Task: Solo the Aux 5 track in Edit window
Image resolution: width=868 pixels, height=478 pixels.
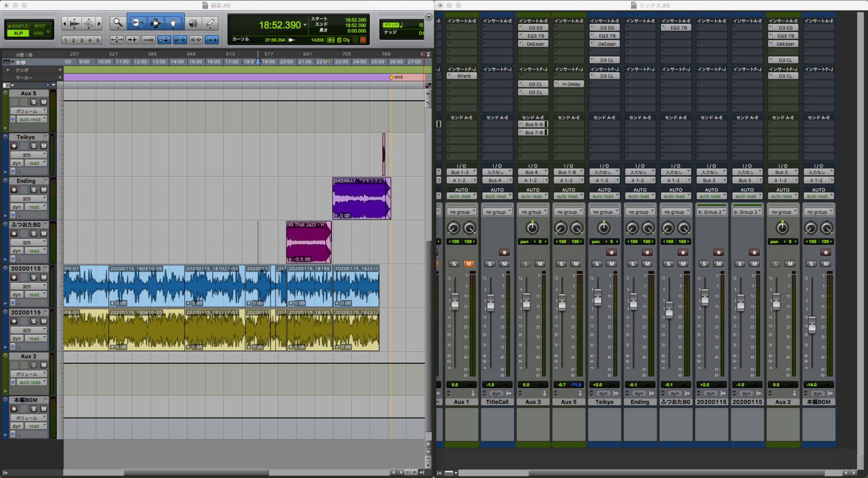Action: (34, 102)
